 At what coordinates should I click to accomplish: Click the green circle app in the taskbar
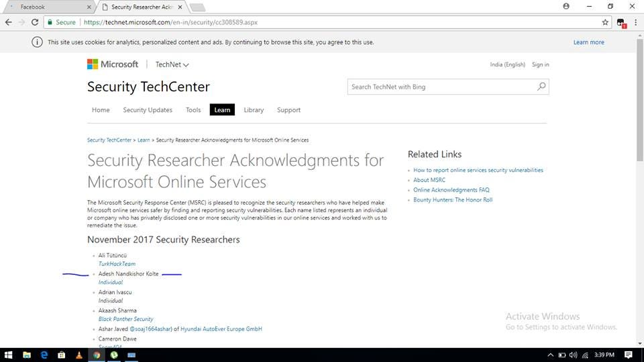114,355
